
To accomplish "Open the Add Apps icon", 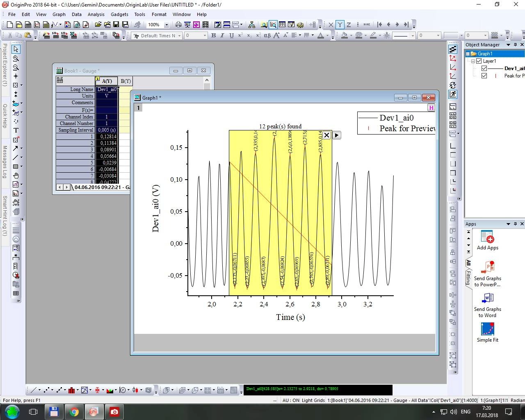I will click(x=487, y=240).
